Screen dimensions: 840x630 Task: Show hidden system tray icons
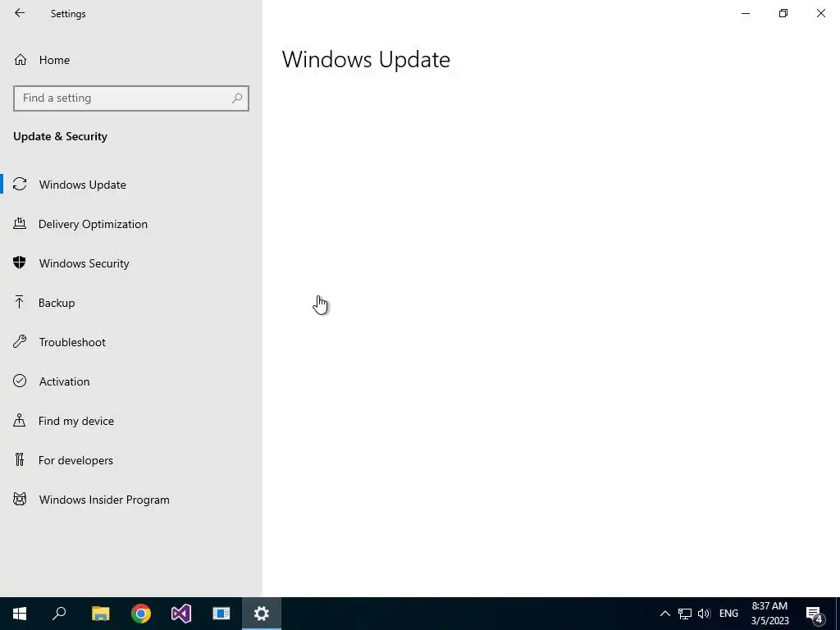coord(664,614)
